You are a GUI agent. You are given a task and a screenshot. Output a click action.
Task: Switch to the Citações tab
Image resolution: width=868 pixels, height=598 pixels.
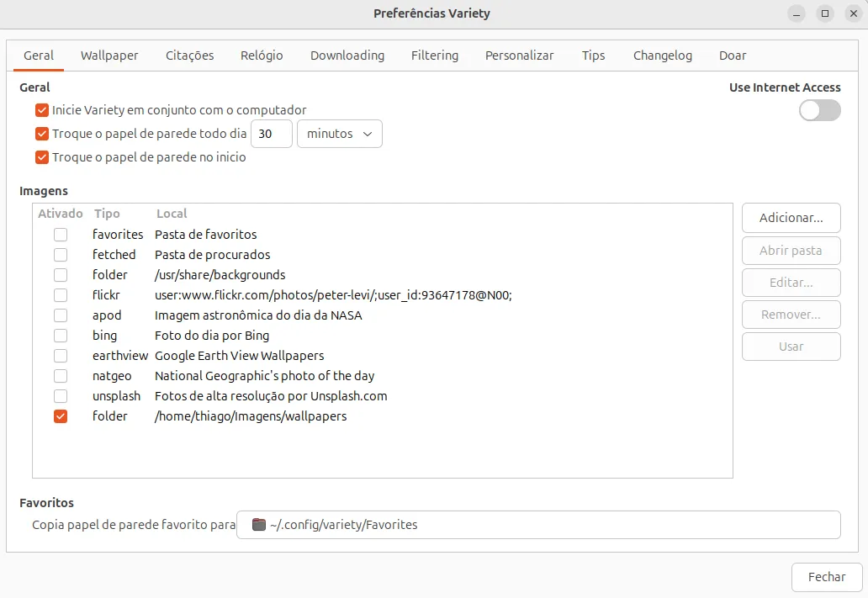tap(190, 56)
